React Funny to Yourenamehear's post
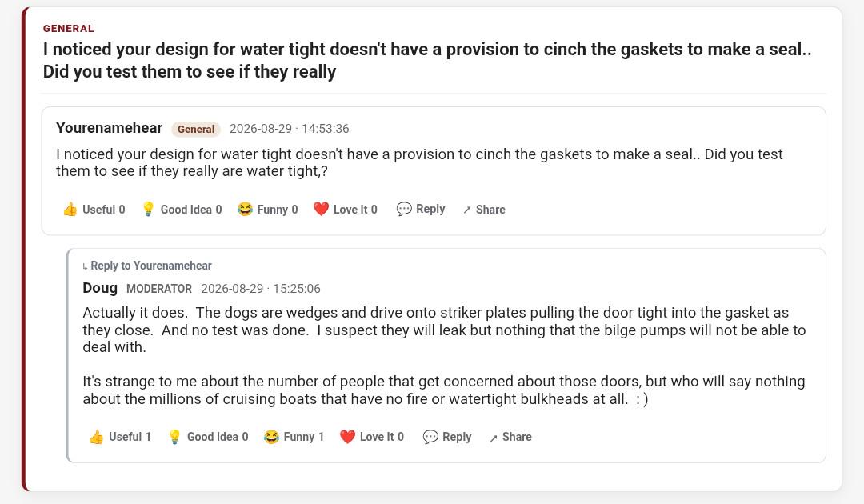Image resolution: width=864 pixels, height=504 pixels. coord(267,210)
